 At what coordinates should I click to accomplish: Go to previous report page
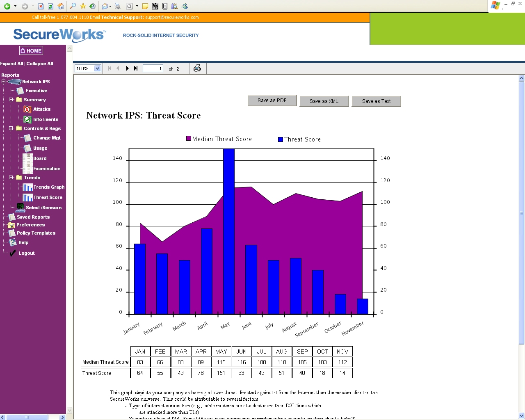tap(118, 68)
